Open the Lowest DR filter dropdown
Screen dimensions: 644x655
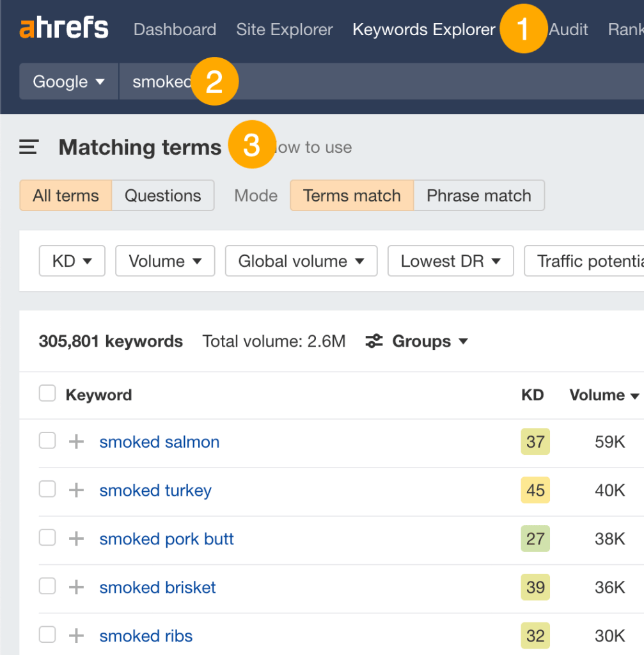(450, 261)
